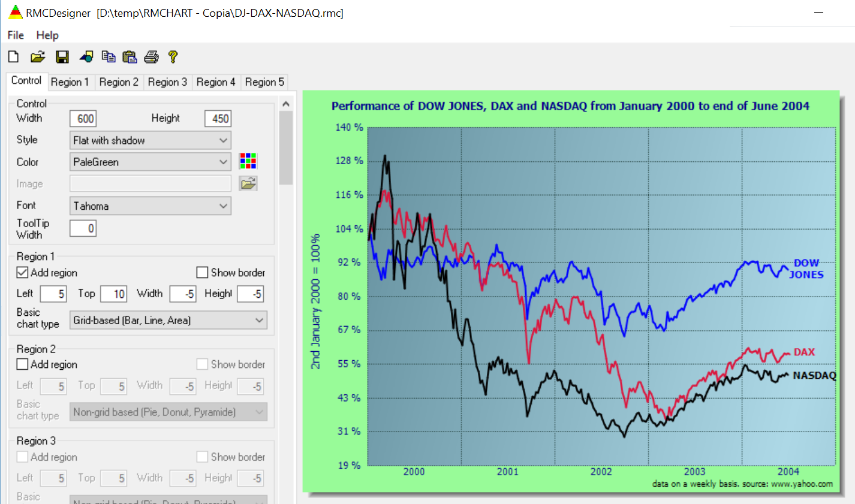855x504 pixels.
Task: Check Add region for Region 2
Action: pos(23,364)
